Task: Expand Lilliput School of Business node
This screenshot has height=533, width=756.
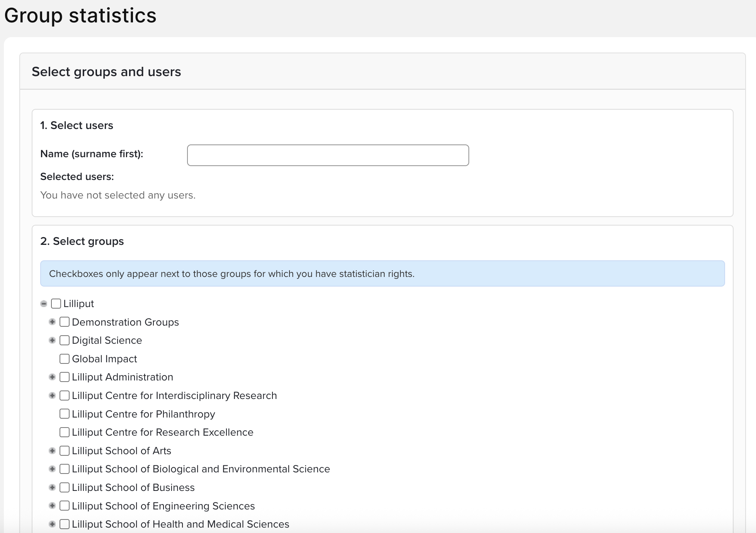Action: pos(52,487)
